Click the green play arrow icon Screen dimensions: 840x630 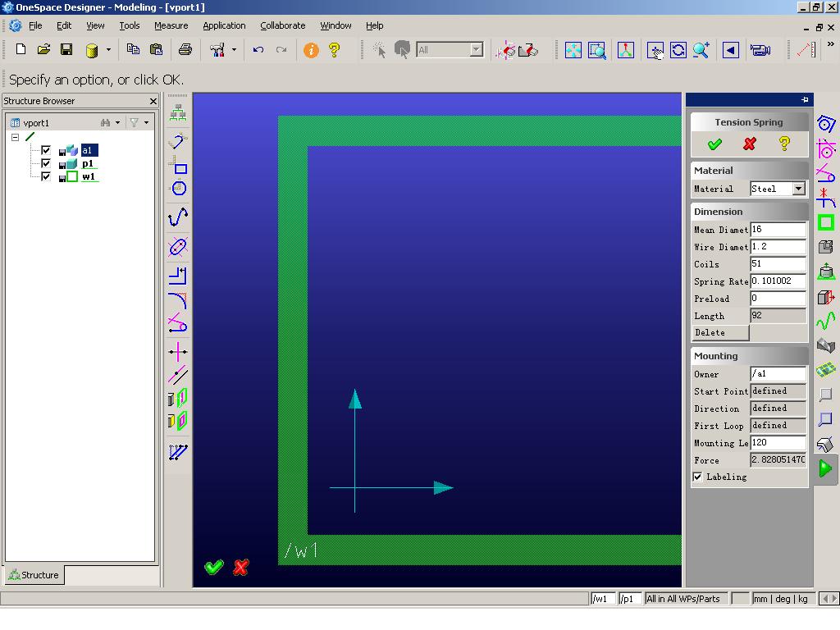click(x=825, y=468)
